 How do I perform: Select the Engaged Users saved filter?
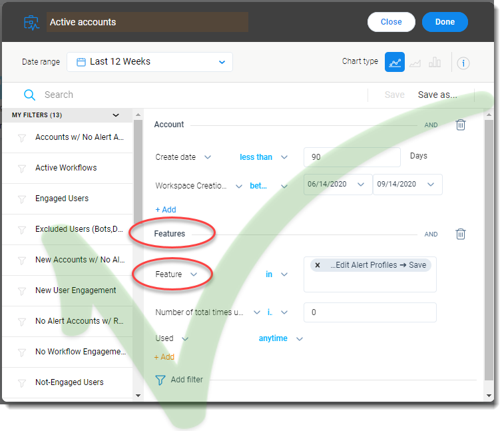[67, 199]
